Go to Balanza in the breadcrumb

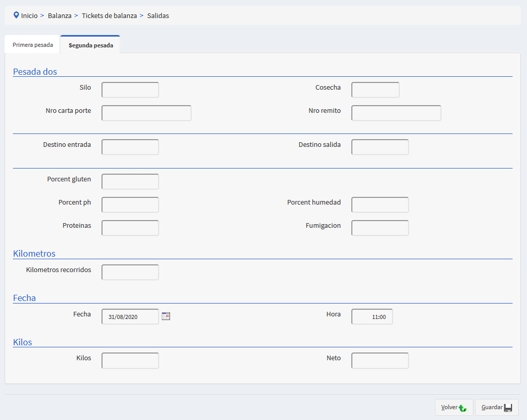[x=60, y=16]
